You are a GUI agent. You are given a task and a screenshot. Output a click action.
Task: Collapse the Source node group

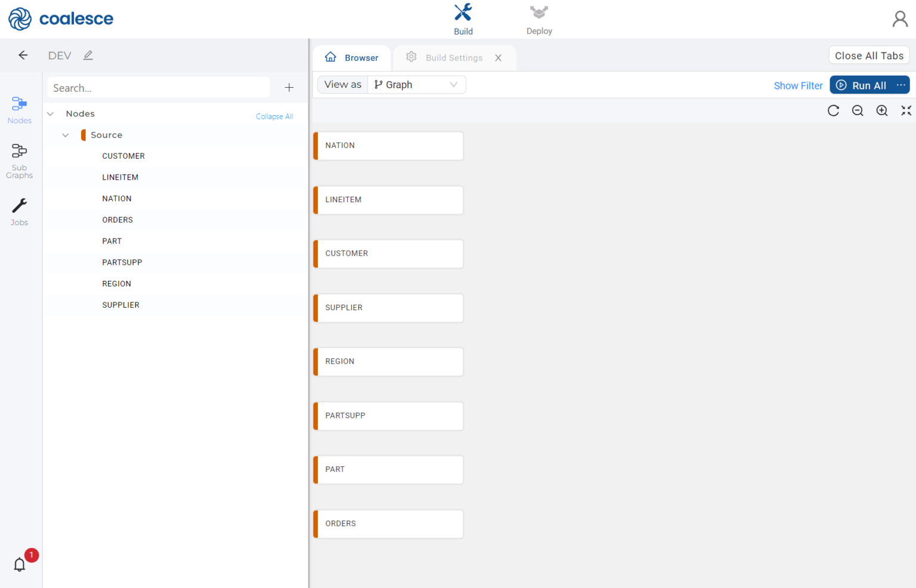click(x=66, y=135)
